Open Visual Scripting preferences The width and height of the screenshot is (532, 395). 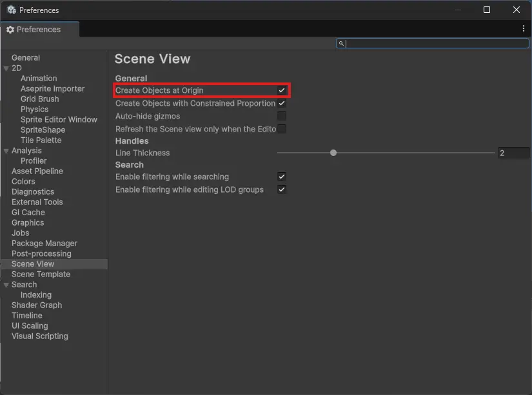point(40,336)
